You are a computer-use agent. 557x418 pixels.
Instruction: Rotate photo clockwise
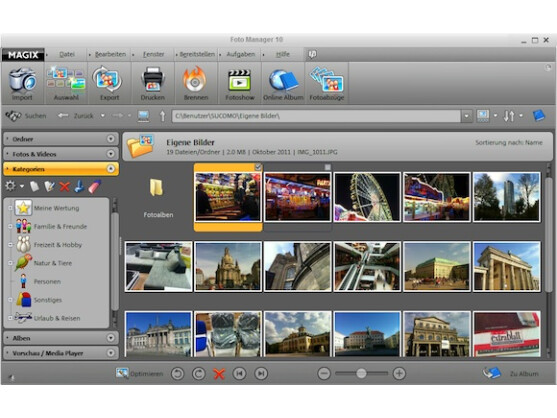pyautogui.click(x=199, y=374)
